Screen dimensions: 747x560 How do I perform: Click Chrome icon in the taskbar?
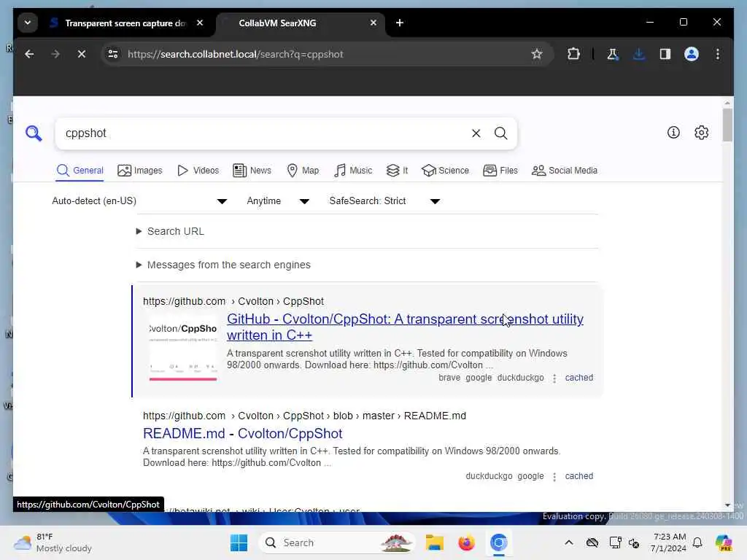point(499,542)
